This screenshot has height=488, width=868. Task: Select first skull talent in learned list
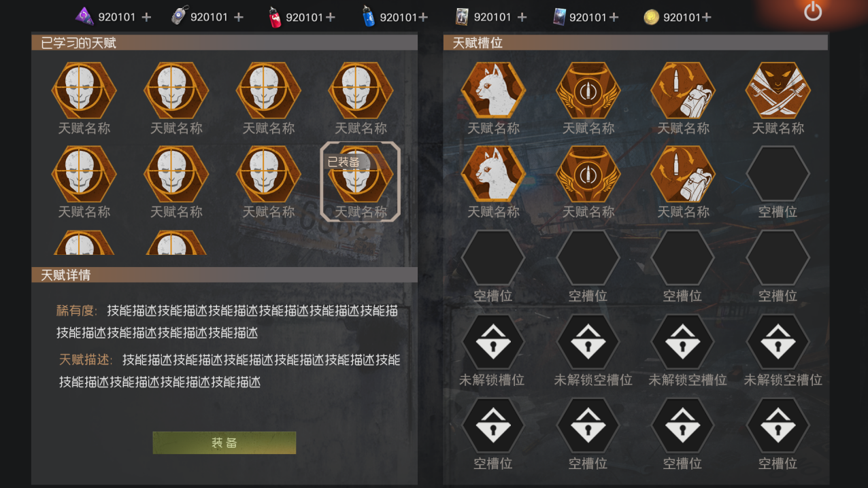[84, 90]
